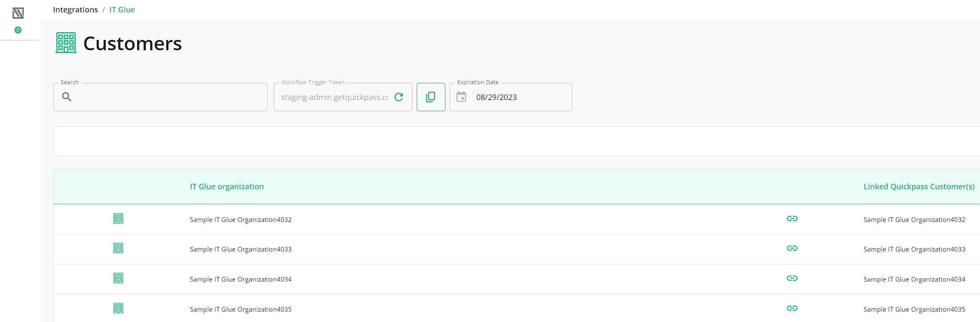
Task: Select Sample IT Glue Organization4032 in organization column
Action: click(x=240, y=219)
